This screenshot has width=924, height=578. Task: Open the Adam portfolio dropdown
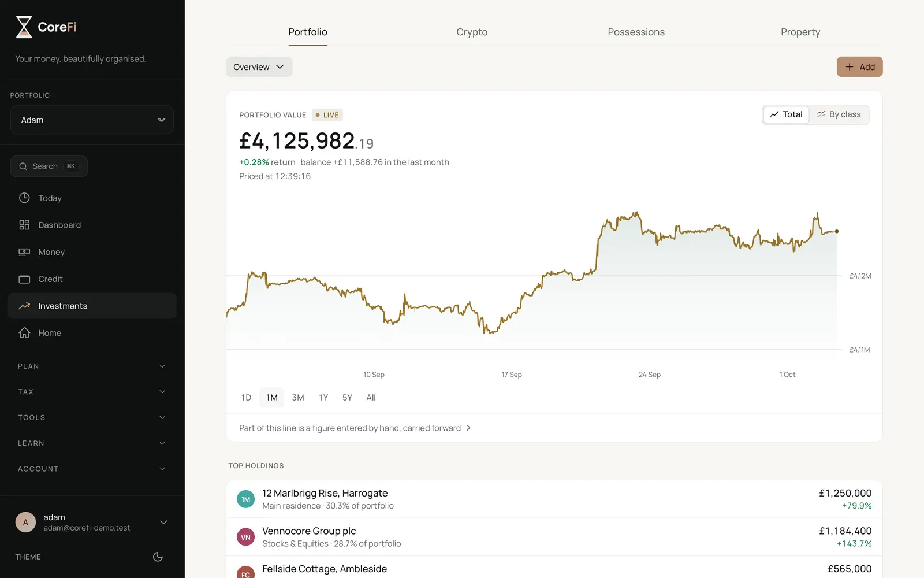[92, 120]
